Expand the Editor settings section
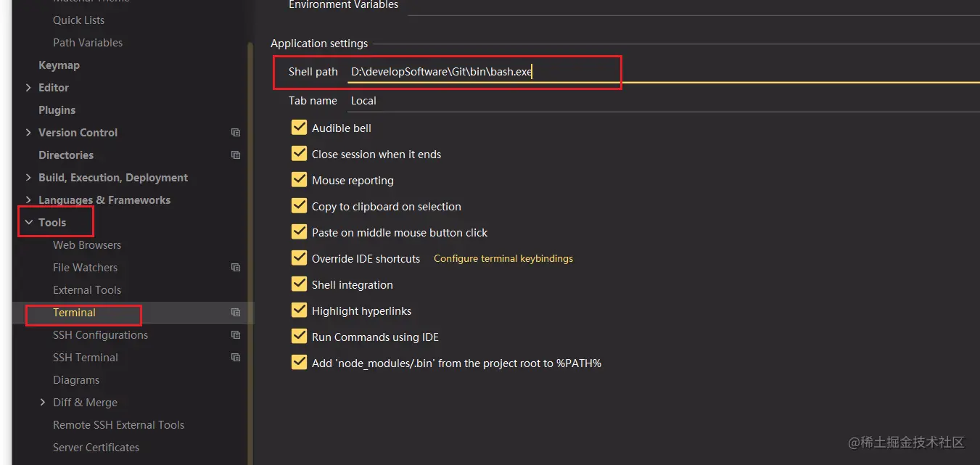980x465 pixels. point(28,88)
